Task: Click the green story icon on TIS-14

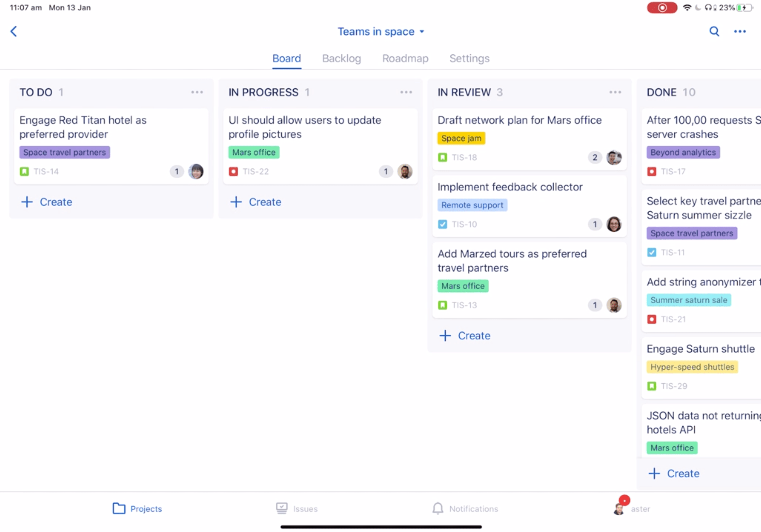Action: (x=24, y=171)
